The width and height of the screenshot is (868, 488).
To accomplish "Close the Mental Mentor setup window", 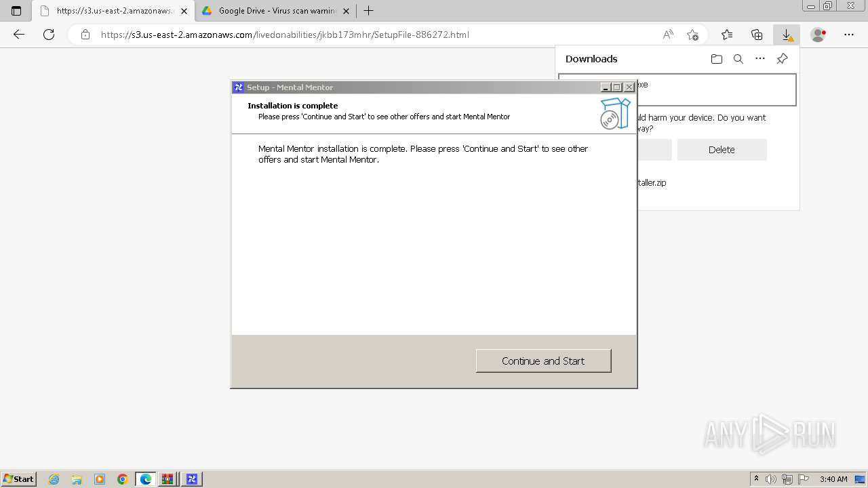I will [629, 87].
